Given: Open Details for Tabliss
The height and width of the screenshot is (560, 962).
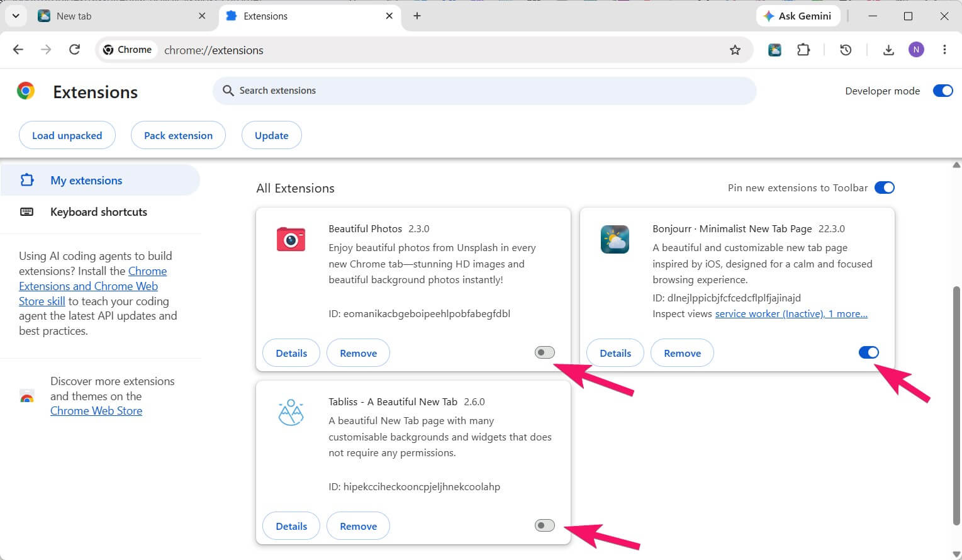Looking at the screenshot, I should [291, 526].
